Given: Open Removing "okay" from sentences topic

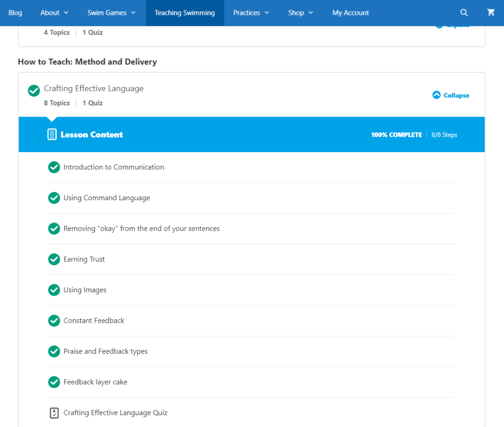Looking at the screenshot, I should click(142, 228).
